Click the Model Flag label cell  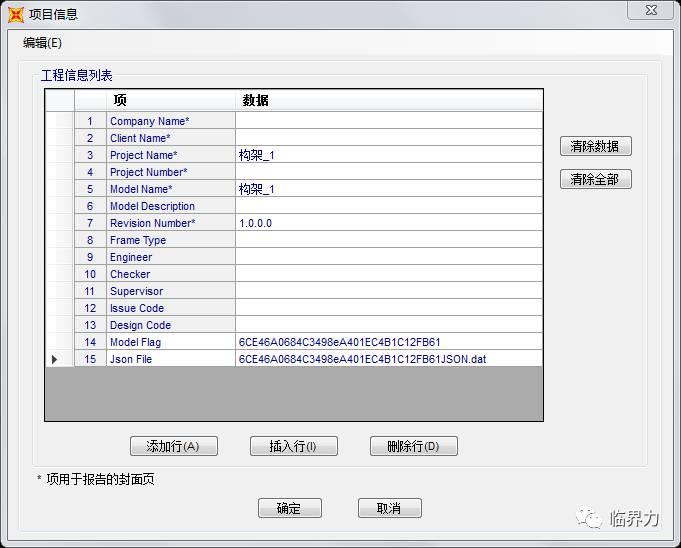[x=171, y=342]
